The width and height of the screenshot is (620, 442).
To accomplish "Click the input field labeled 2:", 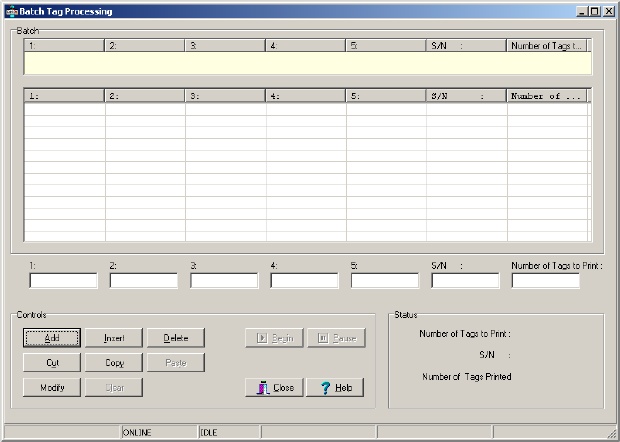I will 144,281.
